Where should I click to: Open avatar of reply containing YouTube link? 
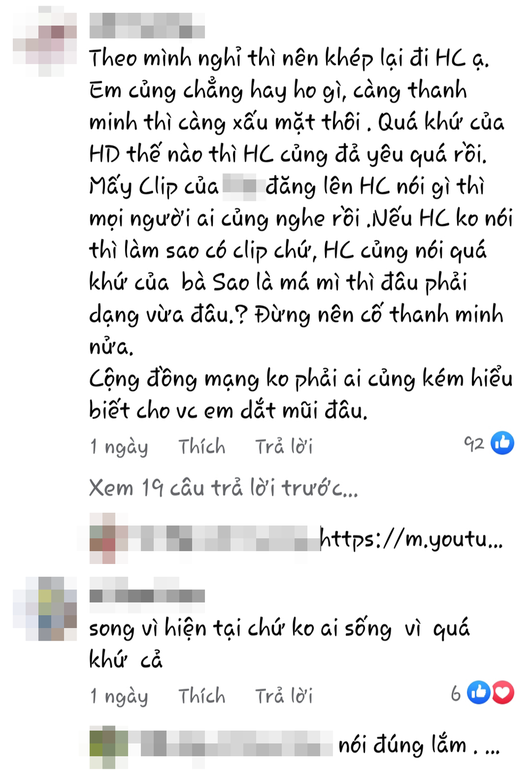coord(103,538)
